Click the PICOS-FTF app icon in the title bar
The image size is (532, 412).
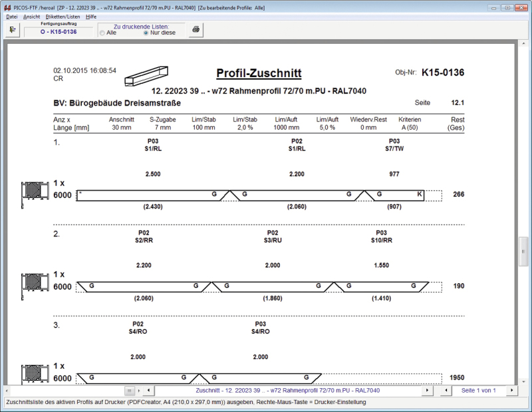point(7,7)
